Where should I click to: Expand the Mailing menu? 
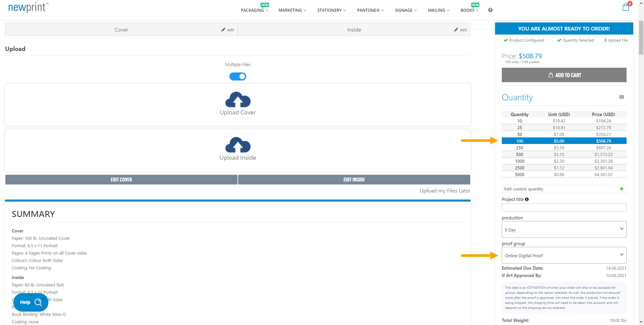[438, 10]
